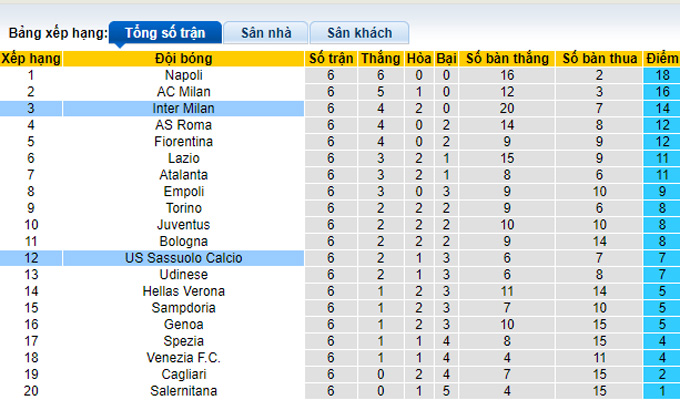The height and width of the screenshot is (400, 680).
Task: Open the Juventus team link
Action: (182, 224)
